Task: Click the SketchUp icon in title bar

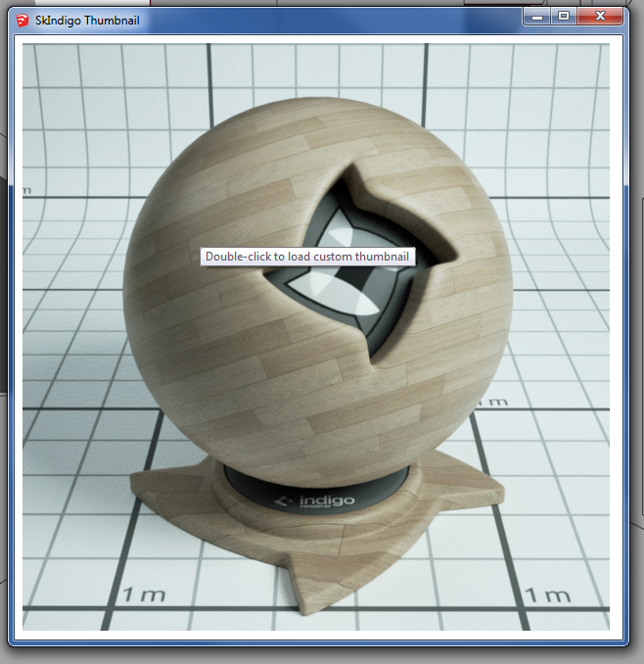Action: tap(22, 18)
